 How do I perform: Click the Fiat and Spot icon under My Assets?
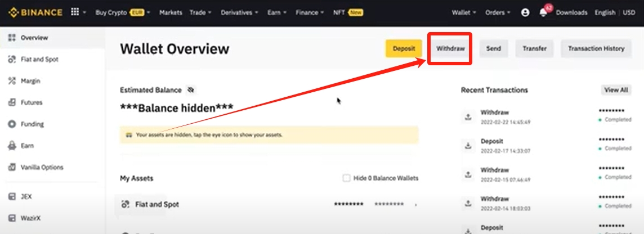[126, 204]
